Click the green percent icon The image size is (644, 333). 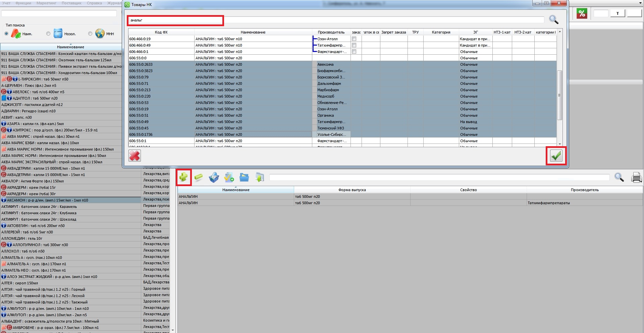[x=582, y=13]
